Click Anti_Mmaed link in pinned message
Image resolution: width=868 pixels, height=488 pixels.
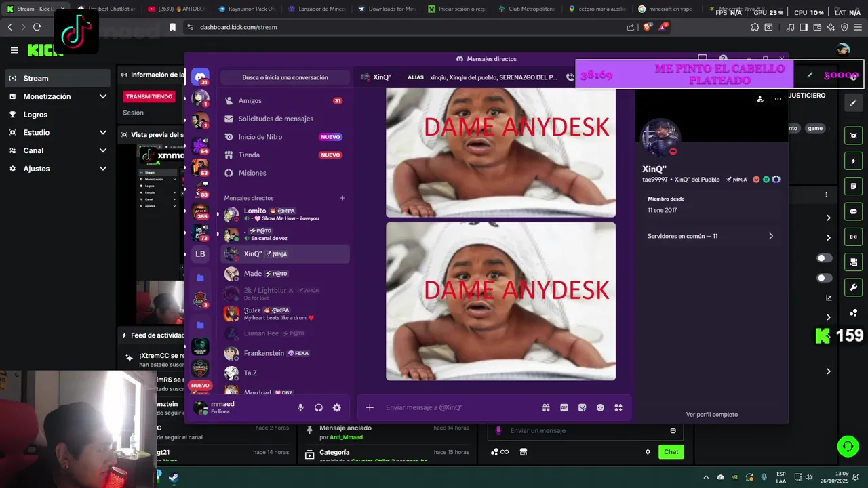(346, 437)
